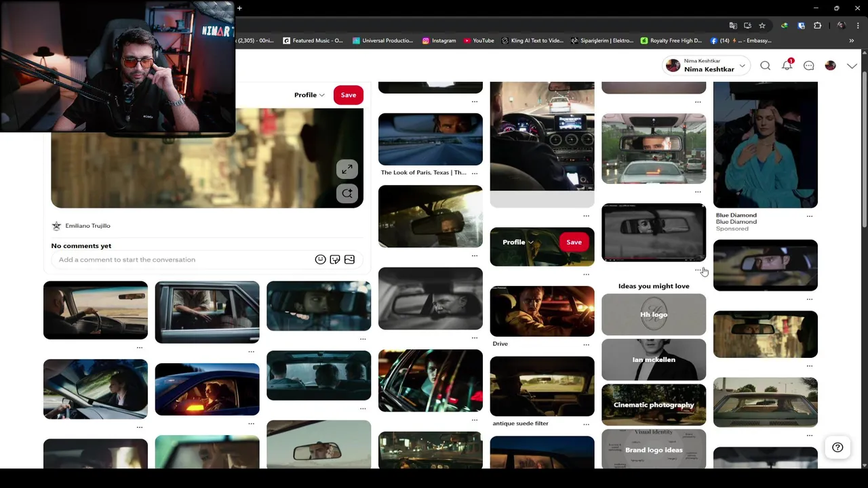Open the Blue Diamond sponsored pin image
This screenshot has height=488, width=868.
(766, 144)
